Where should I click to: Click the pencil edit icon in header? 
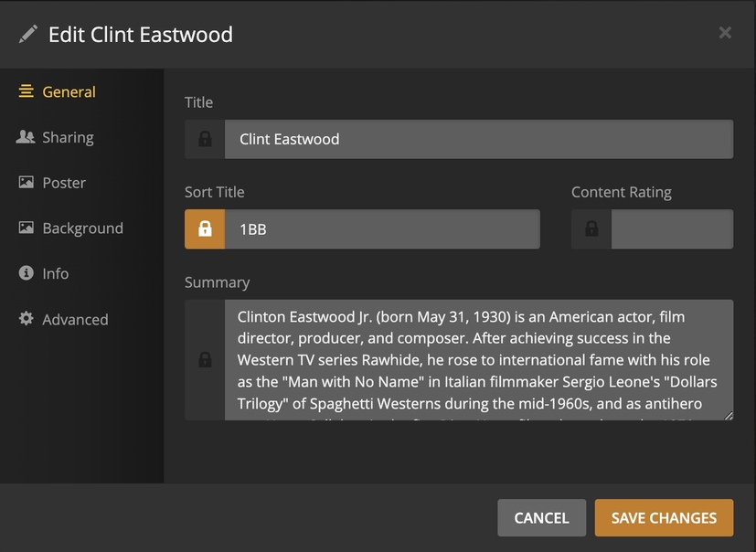[28, 34]
